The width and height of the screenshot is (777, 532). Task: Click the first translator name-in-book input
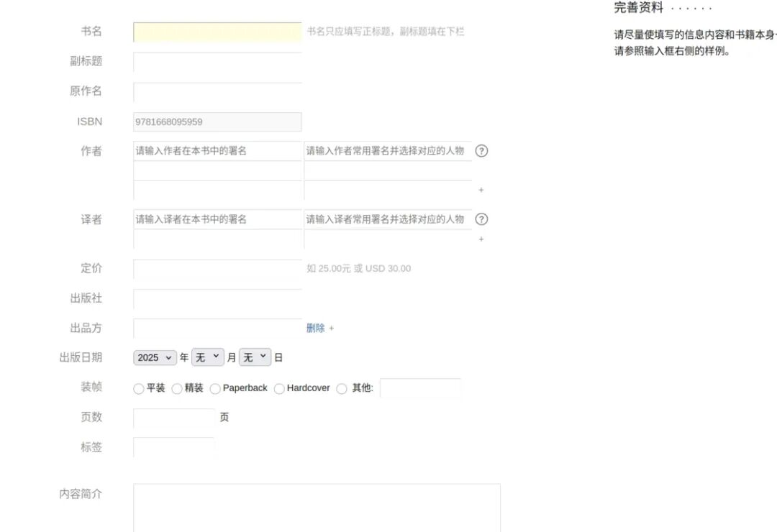(x=217, y=219)
